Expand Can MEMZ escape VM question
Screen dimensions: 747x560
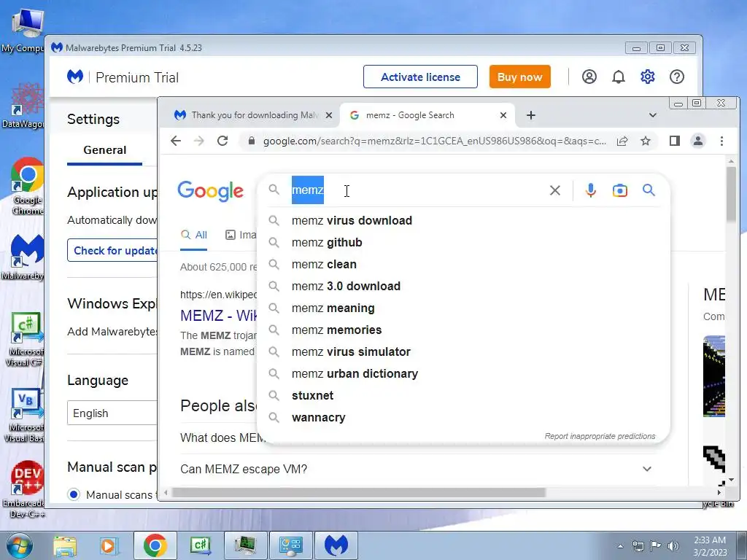tap(646, 469)
